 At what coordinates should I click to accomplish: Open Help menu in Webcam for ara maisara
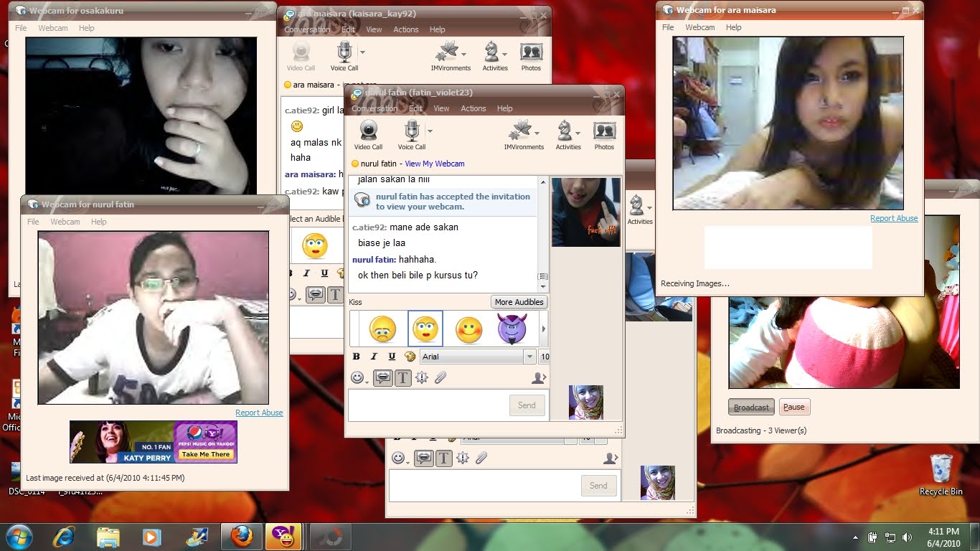(x=733, y=27)
